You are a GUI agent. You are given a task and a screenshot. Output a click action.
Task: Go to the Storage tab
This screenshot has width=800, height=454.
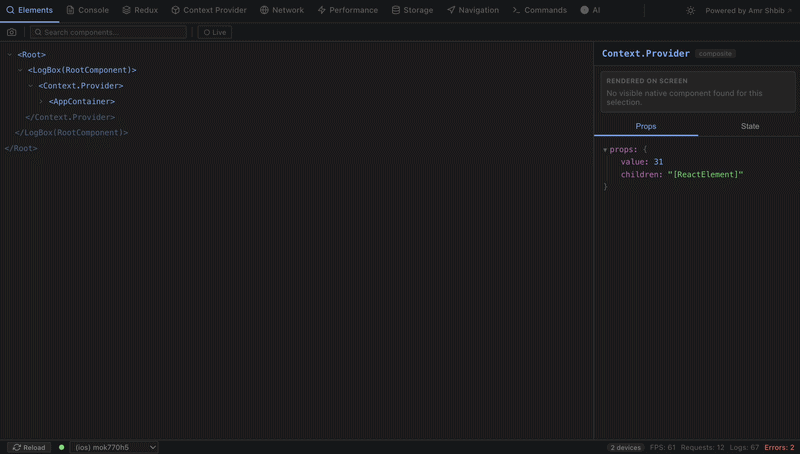tap(412, 10)
